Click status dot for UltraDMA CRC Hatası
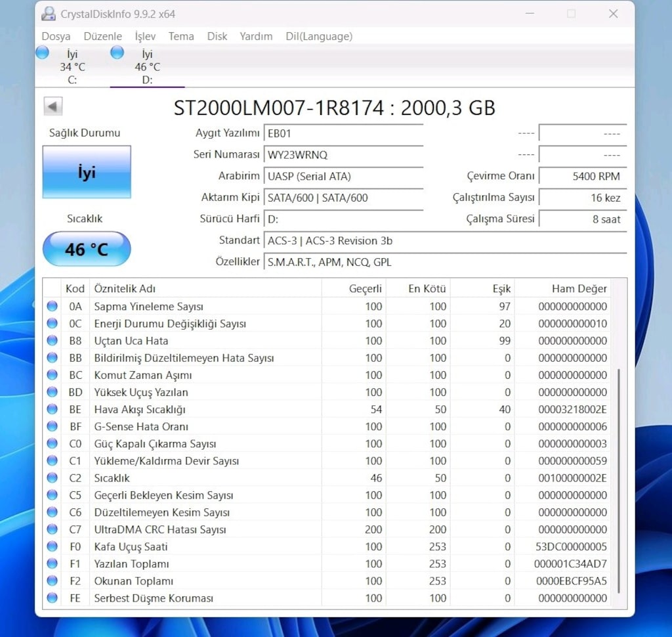 pos(52,529)
